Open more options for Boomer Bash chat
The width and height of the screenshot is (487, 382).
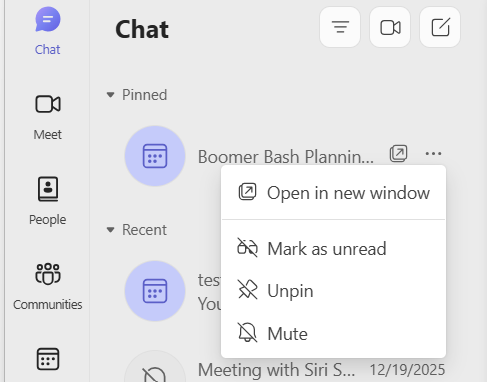click(x=433, y=154)
